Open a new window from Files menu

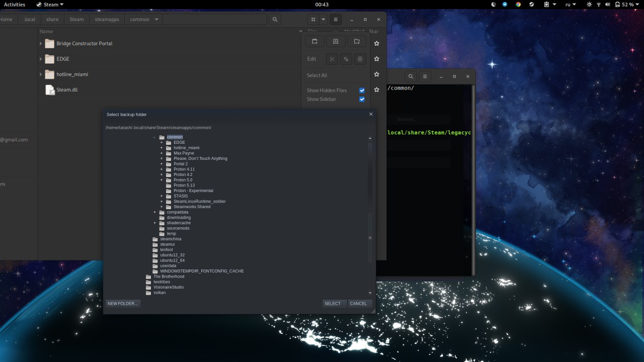pyautogui.click(x=314, y=41)
